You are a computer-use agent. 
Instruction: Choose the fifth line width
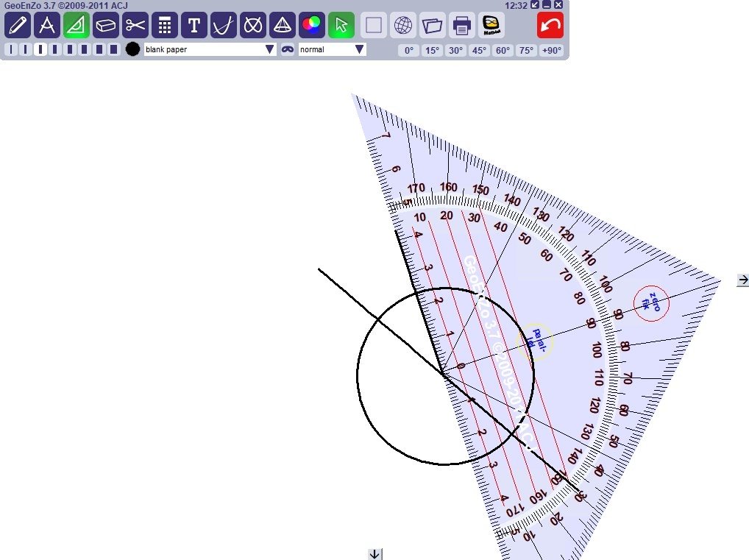point(70,49)
